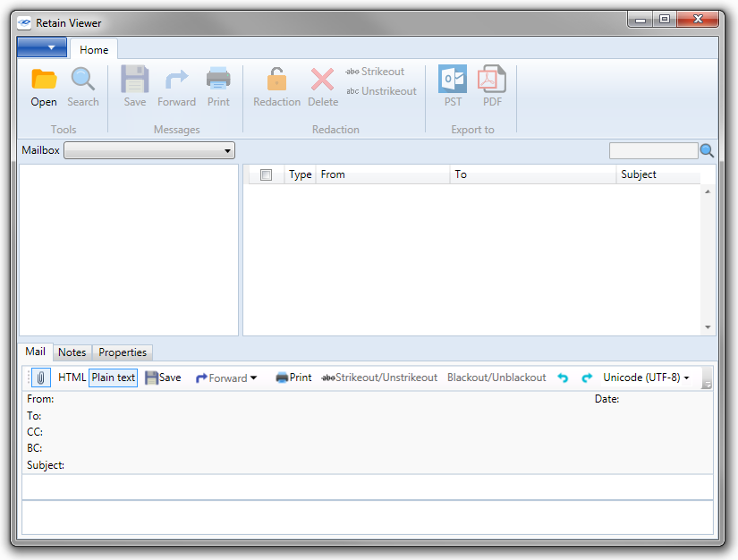The height and width of the screenshot is (560, 738).
Task: Sort messages by the Type column
Action: (301, 174)
